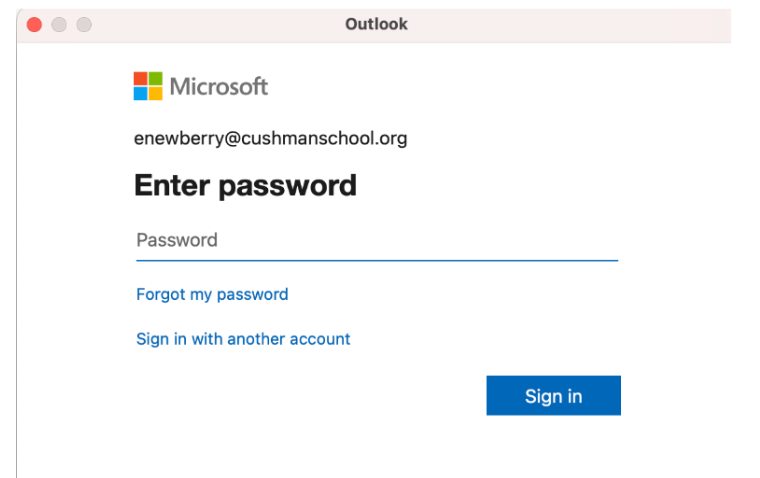Click blank space right of Microsoft wordmark
This screenshot has height=478, width=760.
(x=450, y=86)
